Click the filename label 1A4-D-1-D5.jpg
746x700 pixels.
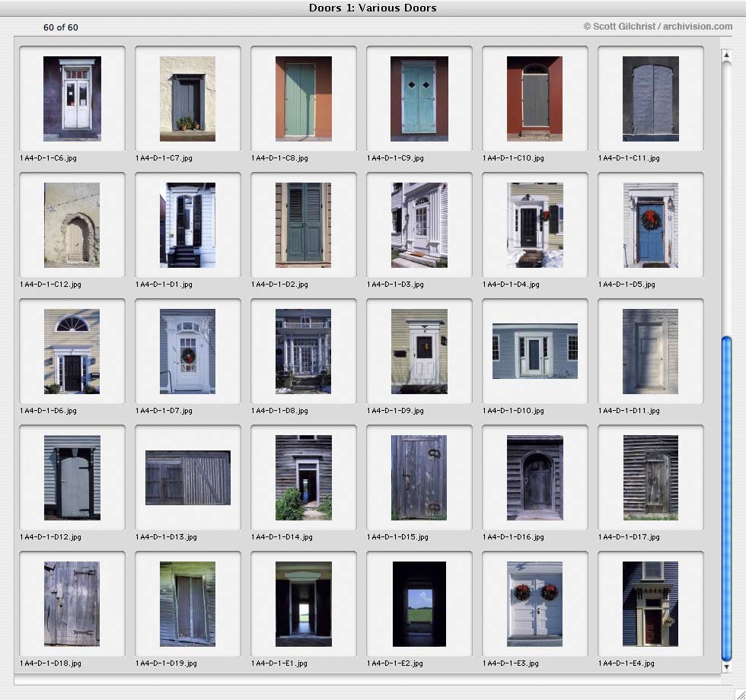pyautogui.click(x=626, y=285)
